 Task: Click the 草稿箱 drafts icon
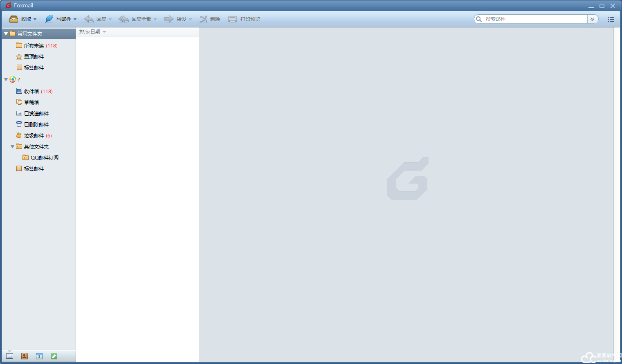point(19,102)
